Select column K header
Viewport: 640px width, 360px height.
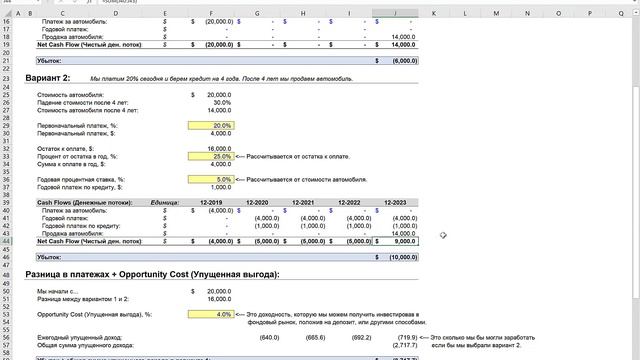point(433,13)
